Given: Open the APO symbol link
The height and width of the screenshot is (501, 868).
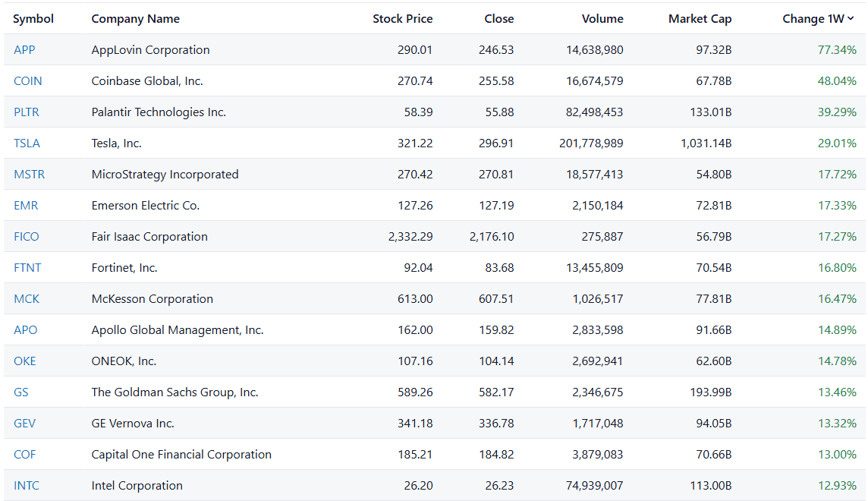Looking at the screenshot, I should [25, 330].
